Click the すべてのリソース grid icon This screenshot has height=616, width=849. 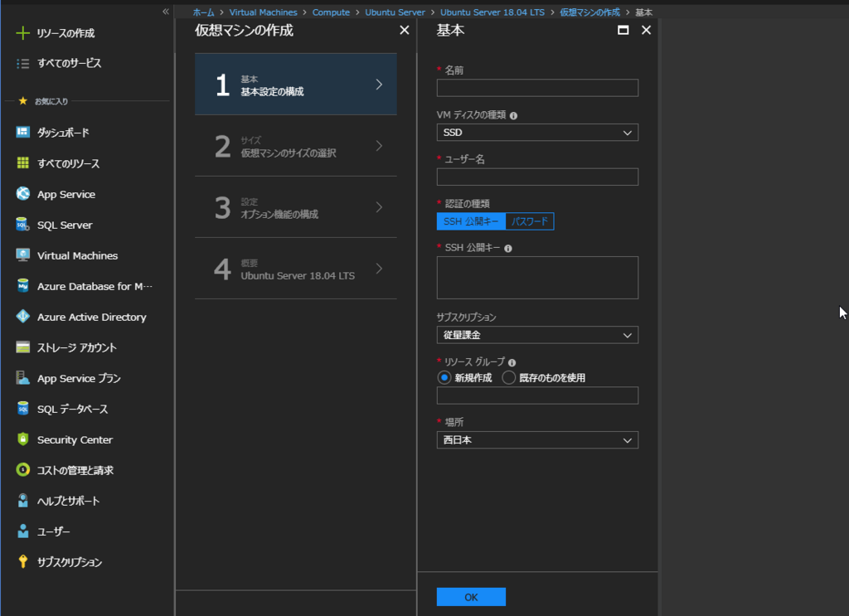click(x=22, y=163)
